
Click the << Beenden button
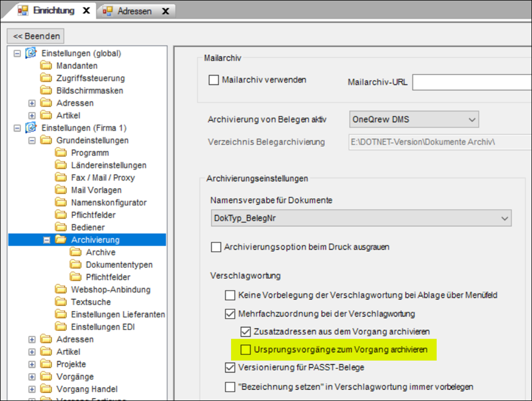(36, 36)
